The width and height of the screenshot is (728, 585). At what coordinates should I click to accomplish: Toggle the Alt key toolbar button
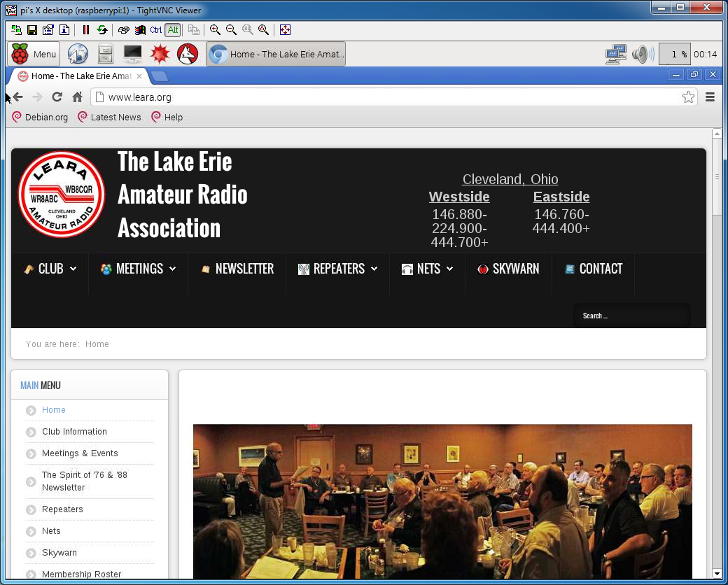coord(173,30)
